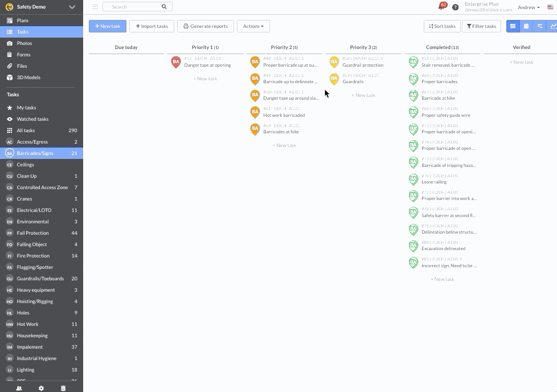
Task: Switch to the line chart view
Action: point(552,26)
